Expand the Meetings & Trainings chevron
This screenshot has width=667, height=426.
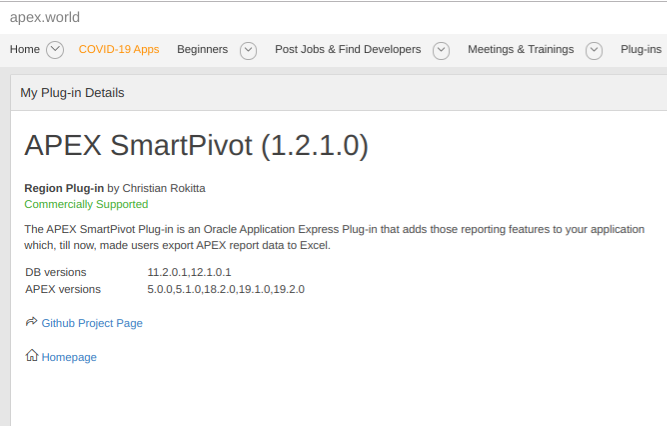[x=594, y=51]
